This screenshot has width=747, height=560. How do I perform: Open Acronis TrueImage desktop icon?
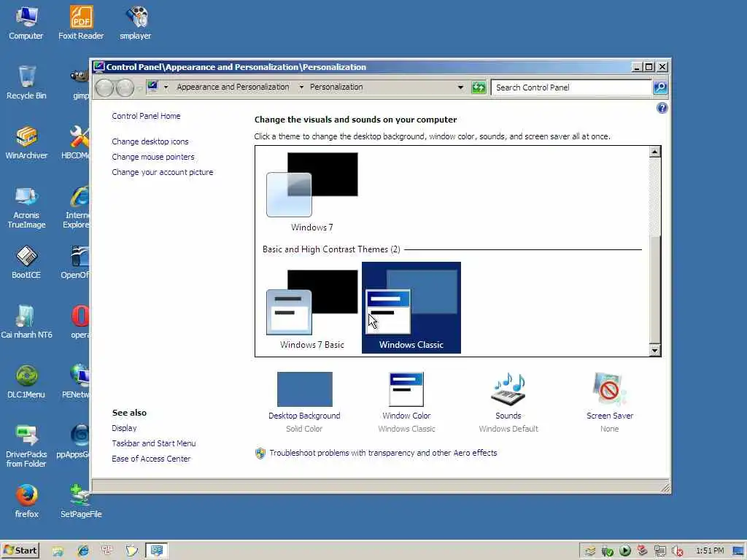tap(26, 207)
